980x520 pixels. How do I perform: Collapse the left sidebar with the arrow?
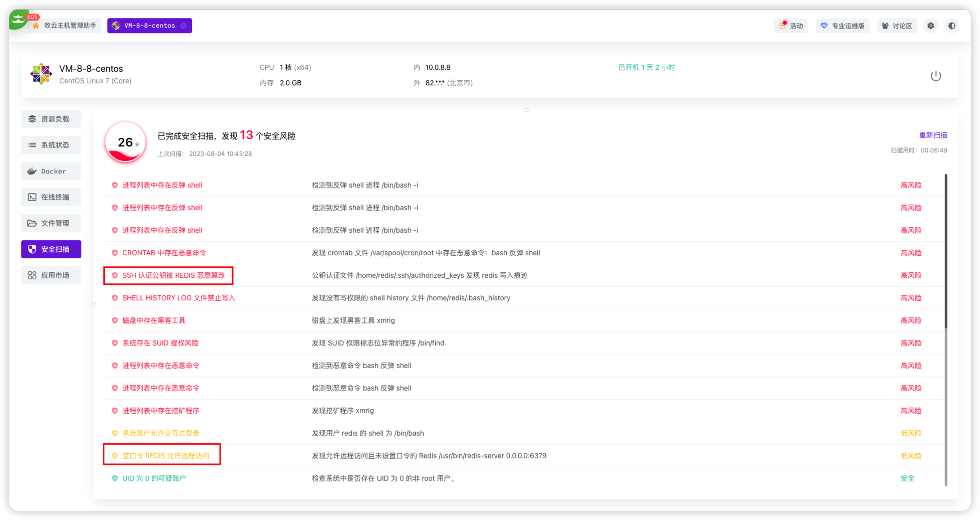(x=93, y=304)
